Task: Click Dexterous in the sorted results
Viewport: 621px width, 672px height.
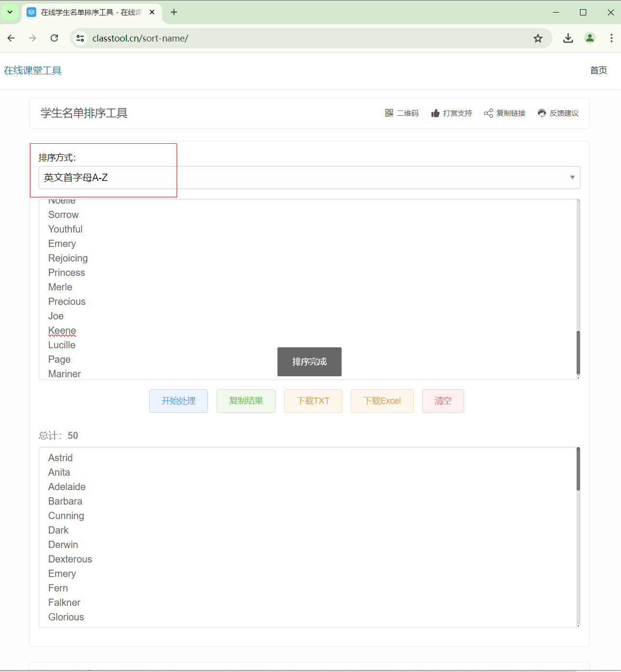Action: (70, 559)
